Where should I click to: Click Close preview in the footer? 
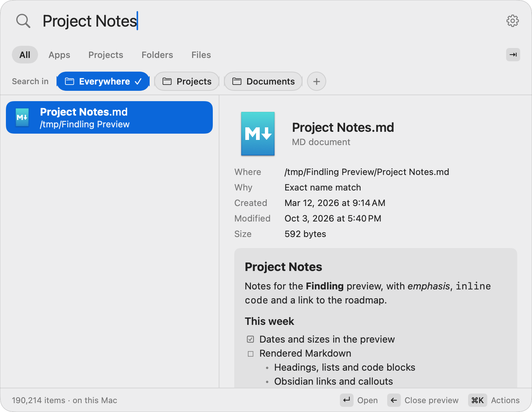coord(432,400)
